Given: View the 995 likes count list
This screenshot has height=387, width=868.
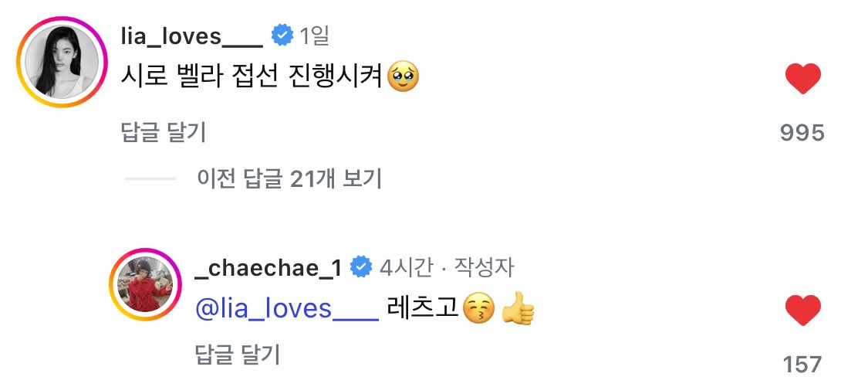Looking at the screenshot, I should click(802, 133).
